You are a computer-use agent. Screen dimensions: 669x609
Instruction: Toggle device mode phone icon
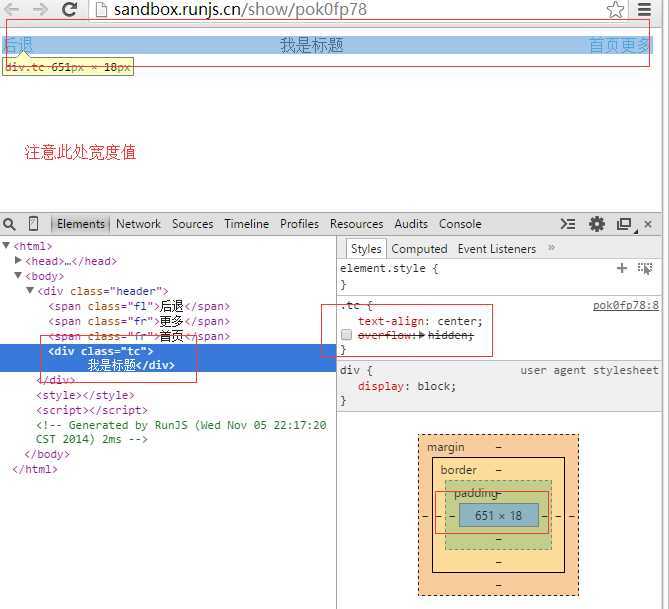coord(33,224)
